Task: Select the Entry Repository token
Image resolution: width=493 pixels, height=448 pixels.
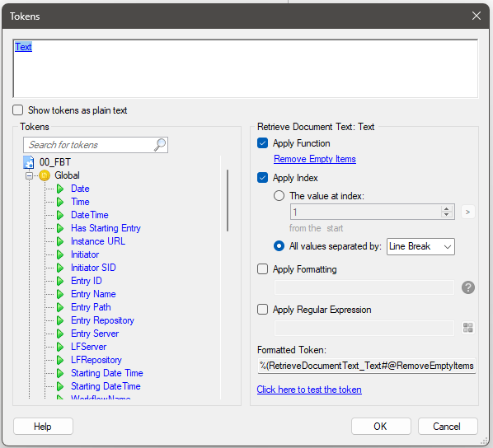Action: coord(102,320)
